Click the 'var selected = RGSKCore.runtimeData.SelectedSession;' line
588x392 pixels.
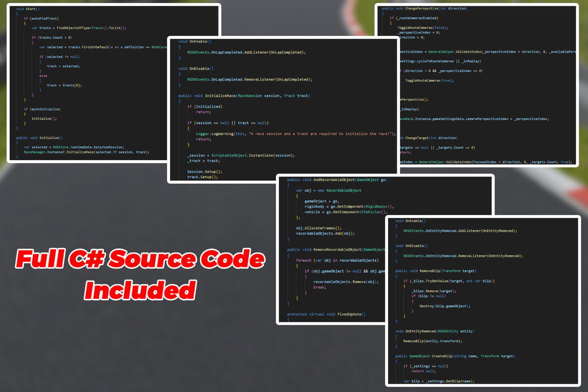pyautogui.click(x=74, y=147)
